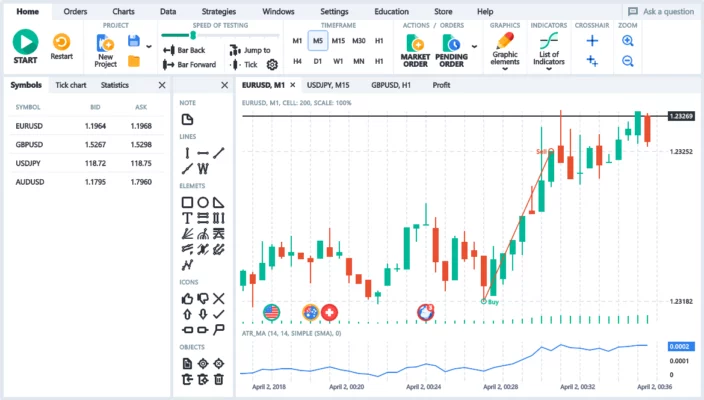Open the Settings menu tab

click(334, 12)
